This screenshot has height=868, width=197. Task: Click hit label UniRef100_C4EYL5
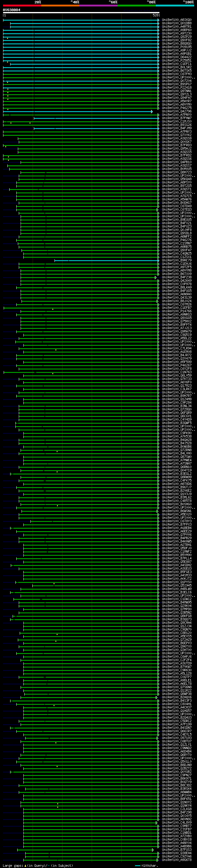[176, 735]
